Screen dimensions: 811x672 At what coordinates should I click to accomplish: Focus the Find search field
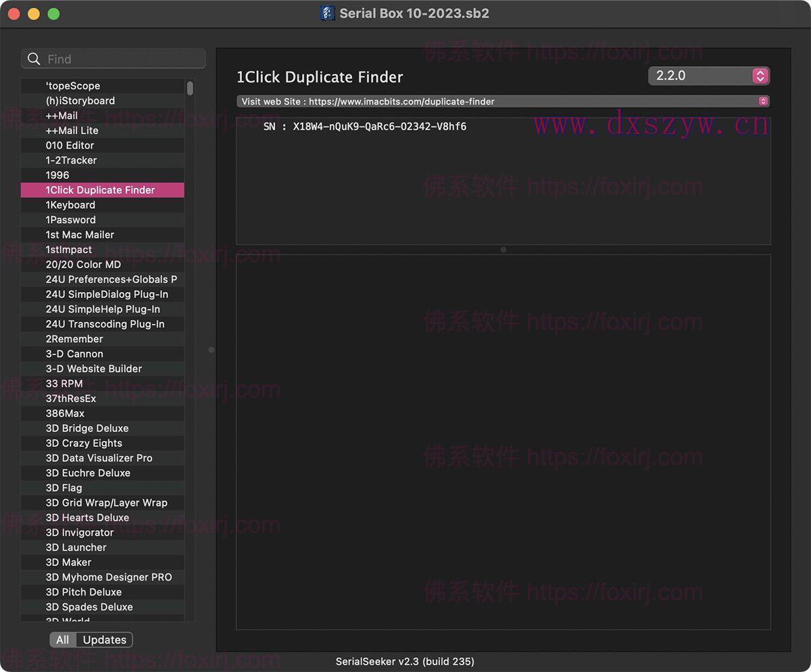114,59
